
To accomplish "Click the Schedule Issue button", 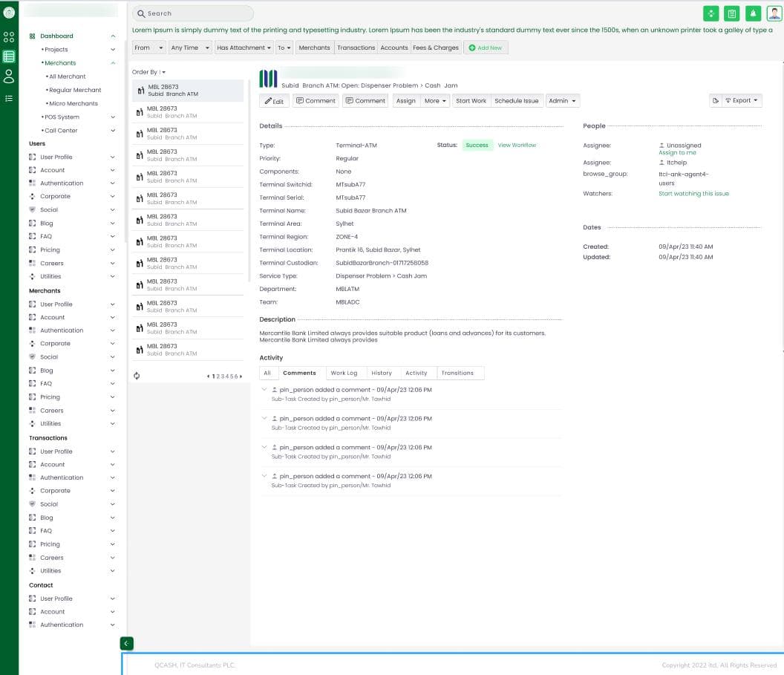I will click(x=517, y=101).
